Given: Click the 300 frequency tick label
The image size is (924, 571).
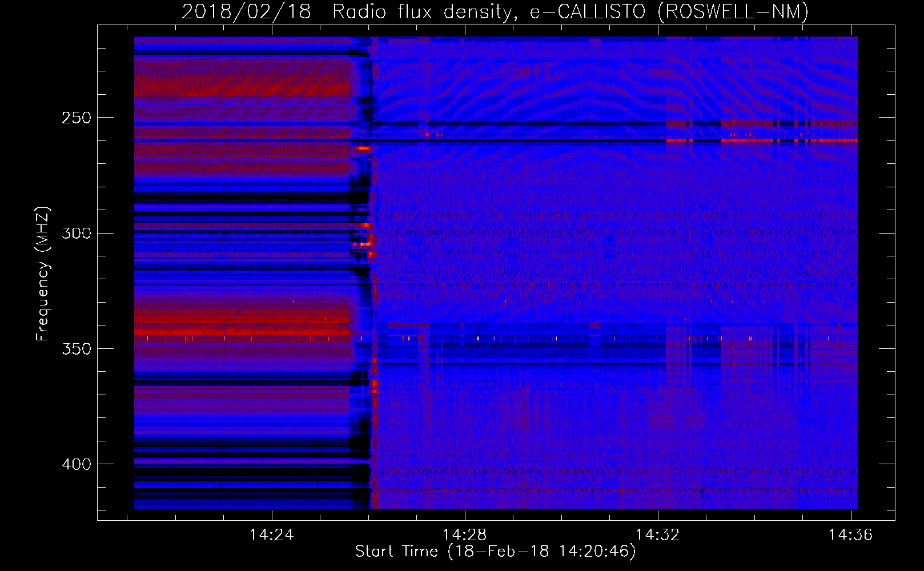Looking at the screenshot, I should click(x=77, y=233).
